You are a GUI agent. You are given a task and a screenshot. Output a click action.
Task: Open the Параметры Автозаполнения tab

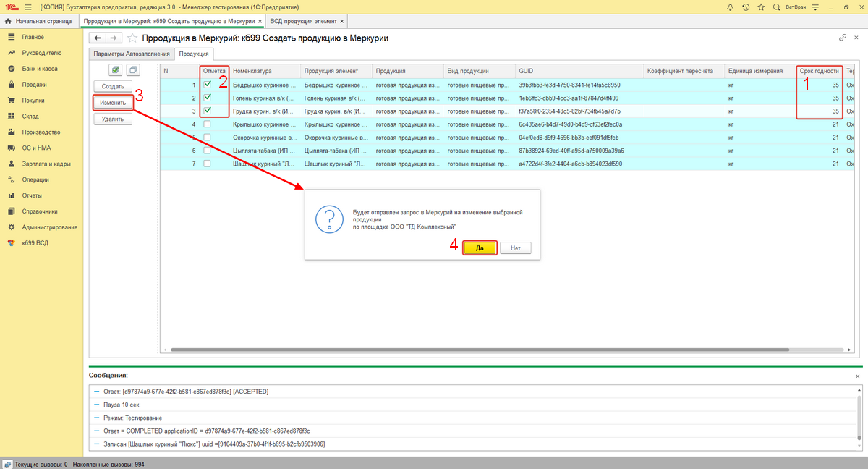coord(132,54)
